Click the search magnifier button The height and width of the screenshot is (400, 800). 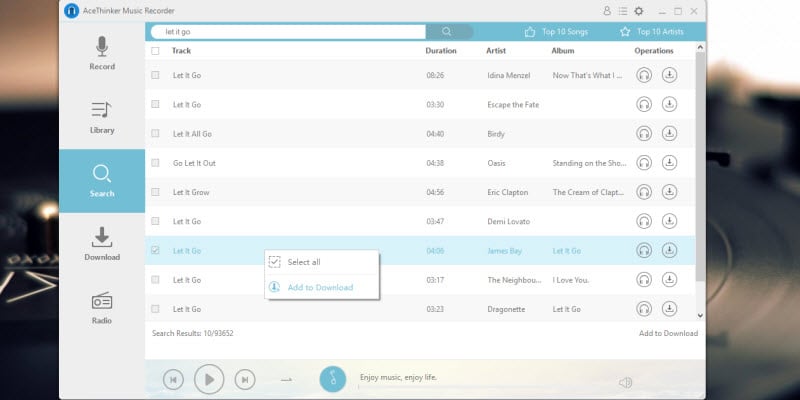pyautogui.click(x=447, y=32)
